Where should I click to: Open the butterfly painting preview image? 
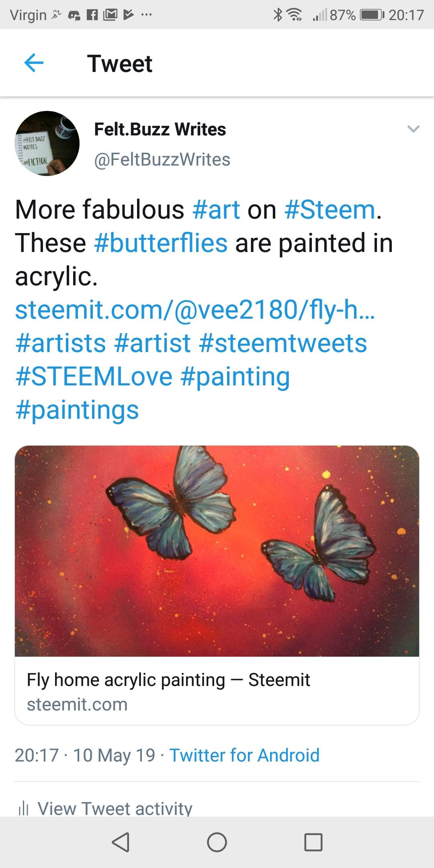(217, 551)
